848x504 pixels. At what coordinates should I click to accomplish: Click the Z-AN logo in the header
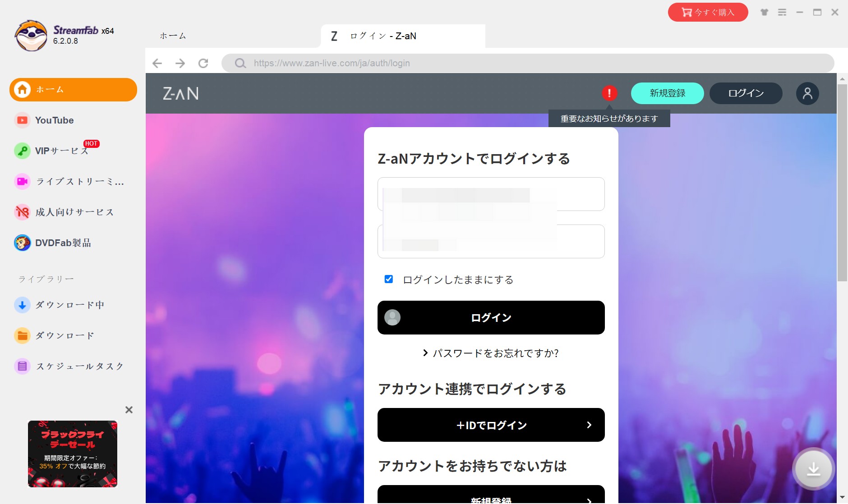click(180, 93)
